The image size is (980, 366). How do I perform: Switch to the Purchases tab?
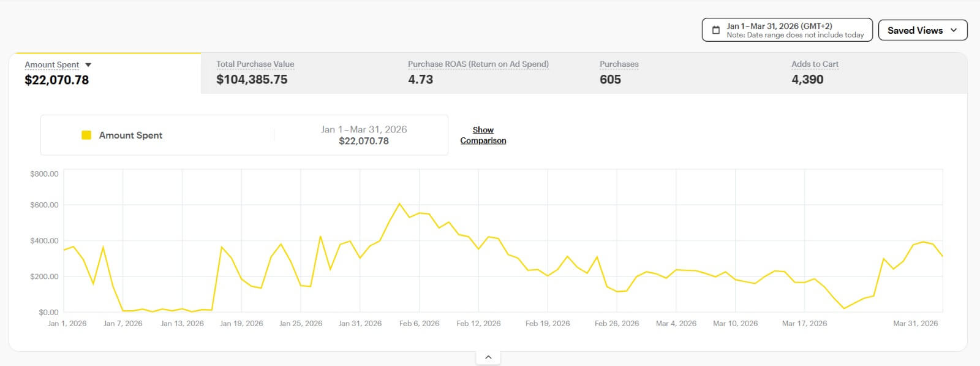tap(680, 73)
